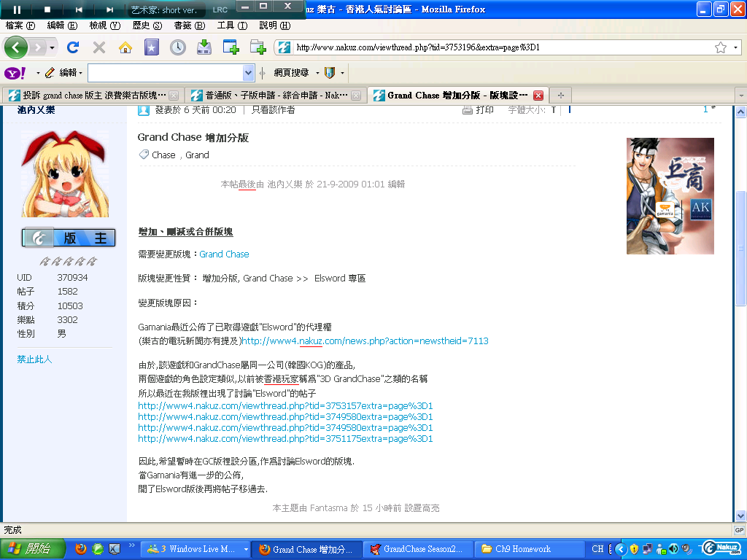Open the Grand Chase board link

[224, 254]
